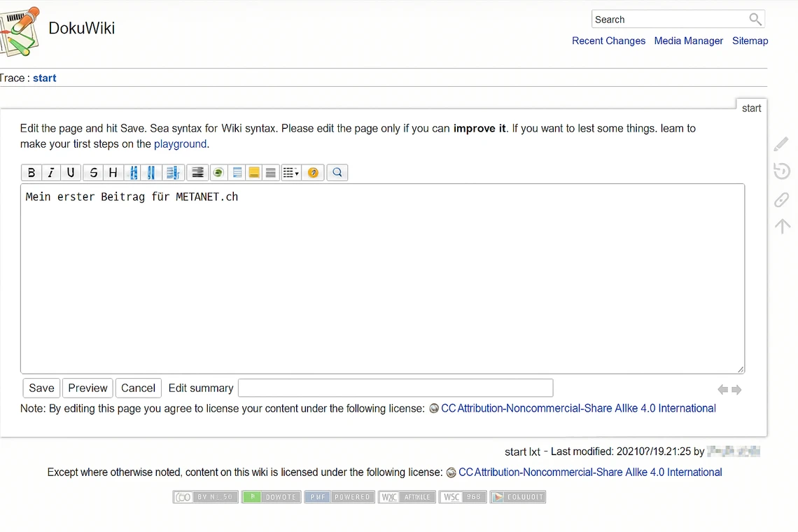Apply bold formatting with the B icon
798x532 pixels.
coord(31,172)
